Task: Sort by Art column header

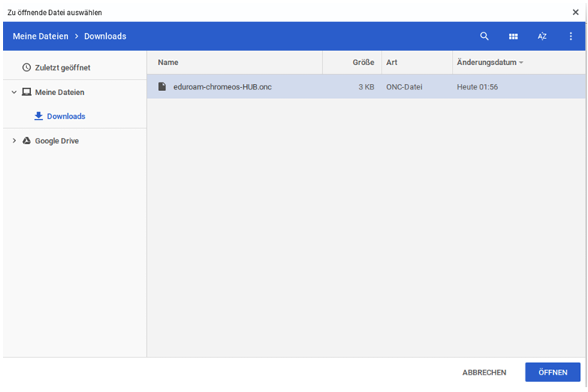Action: (392, 63)
